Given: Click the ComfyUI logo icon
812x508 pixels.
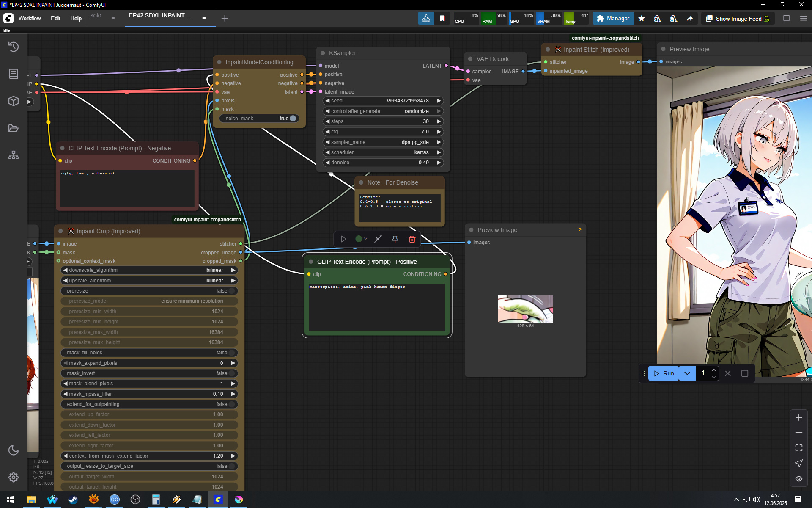Looking at the screenshot, I should [8, 18].
